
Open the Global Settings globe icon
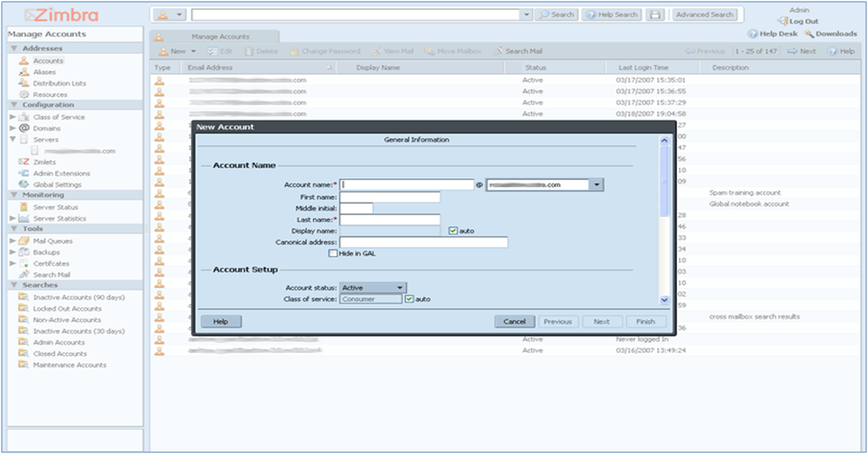point(23,185)
